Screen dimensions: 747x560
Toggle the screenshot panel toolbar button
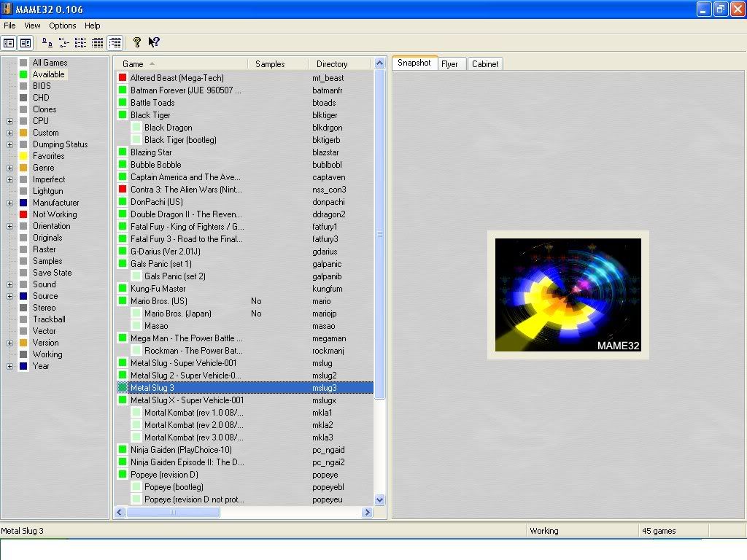26,43
